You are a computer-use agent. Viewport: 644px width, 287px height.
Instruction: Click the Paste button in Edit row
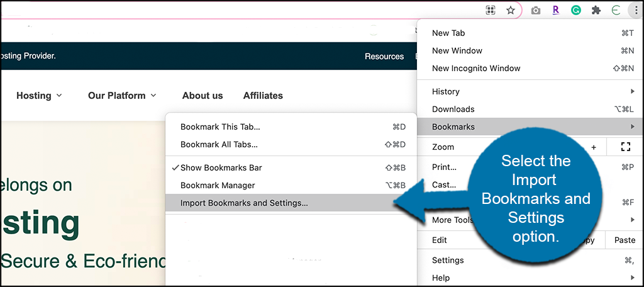pyautogui.click(x=625, y=240)
